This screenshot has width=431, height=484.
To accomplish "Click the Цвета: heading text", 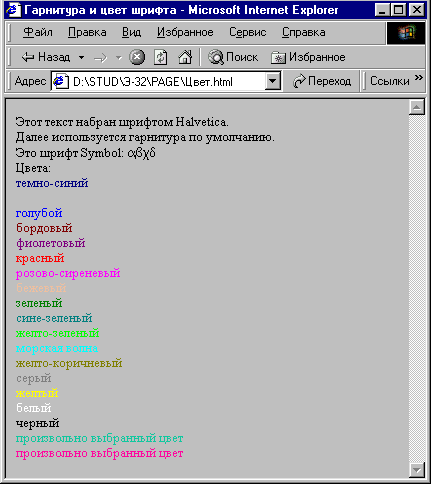I will click(x=33, y=168).
